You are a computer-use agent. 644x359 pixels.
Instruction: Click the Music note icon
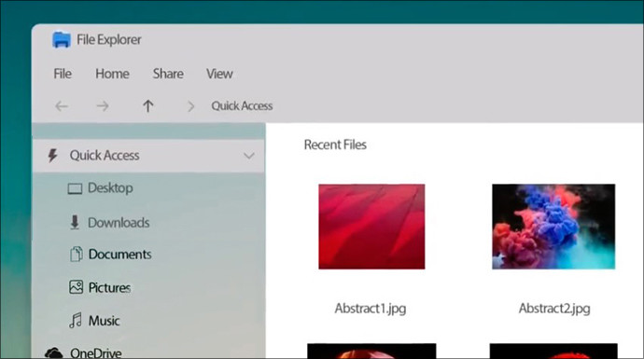point(76,320)
